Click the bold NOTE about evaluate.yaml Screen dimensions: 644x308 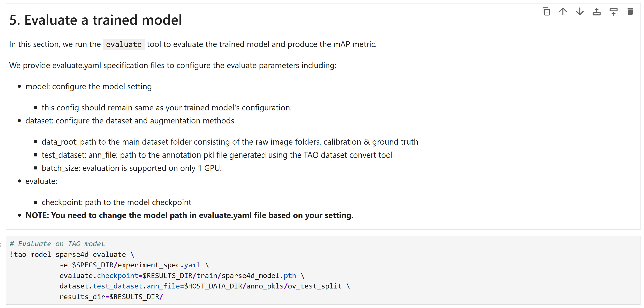pos(189,215)
